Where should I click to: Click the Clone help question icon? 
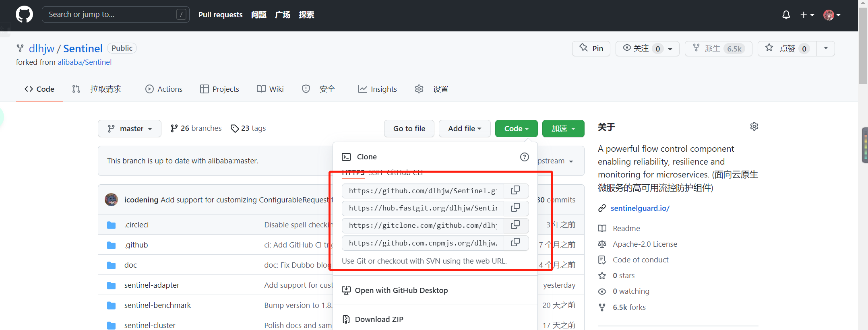coord(524,157)
